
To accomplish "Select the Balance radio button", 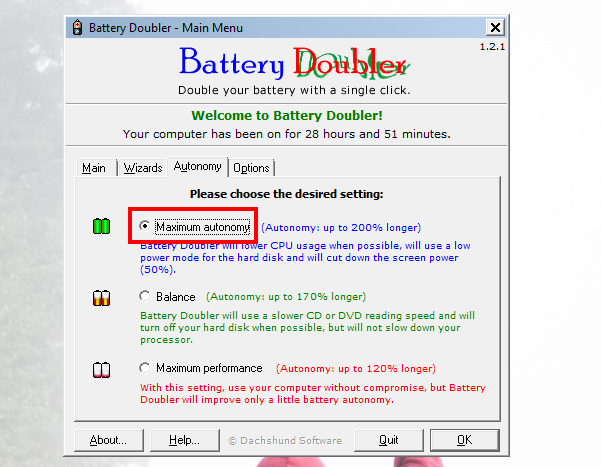I will tap(145, 296).
